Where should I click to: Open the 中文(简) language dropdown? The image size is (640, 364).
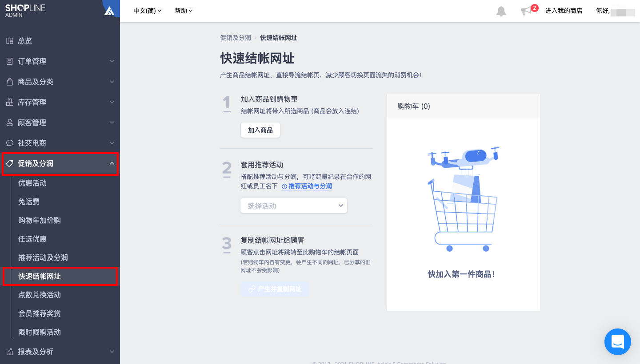148,11
